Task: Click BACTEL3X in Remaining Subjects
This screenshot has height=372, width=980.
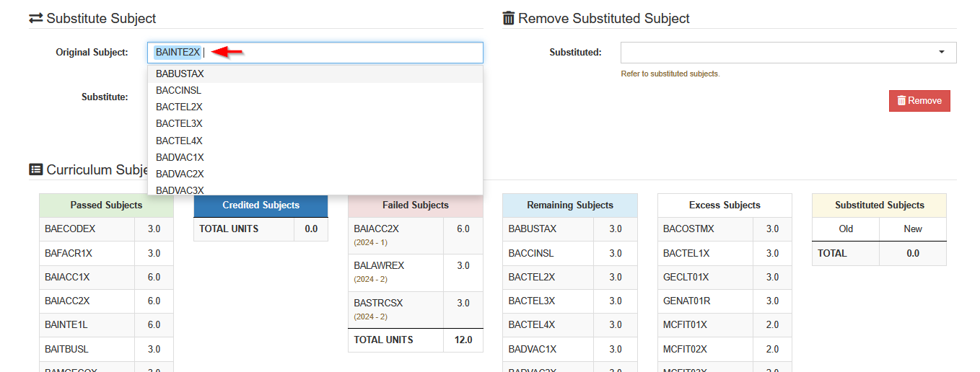Action: 532,301
